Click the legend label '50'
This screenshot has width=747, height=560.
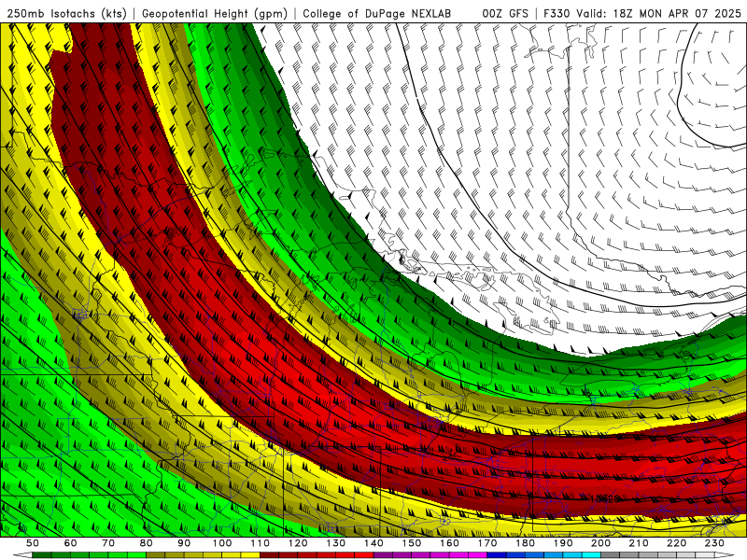click(33, 543)
